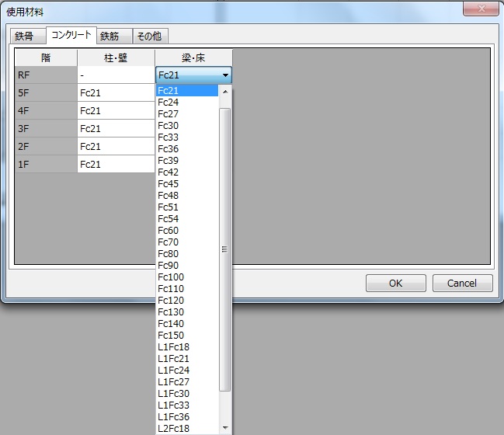Image resolution: width=504 pixels, height=435 pixels.
Task: Pick Fc60 in the list
Action: [187, 231]
